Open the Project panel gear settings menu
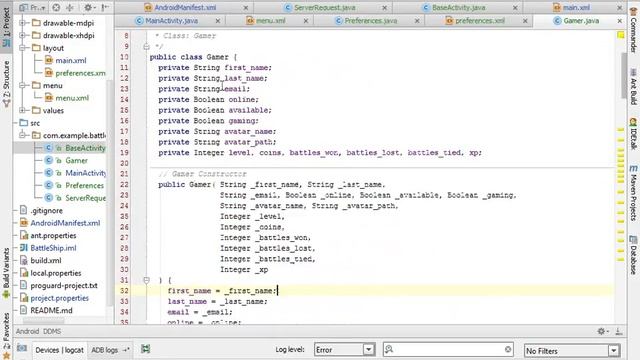 pyautogui.click(x=89, y=7)
